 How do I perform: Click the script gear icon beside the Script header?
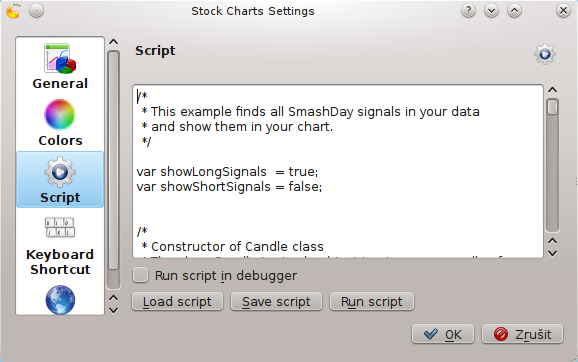click(x=545, y=54)
